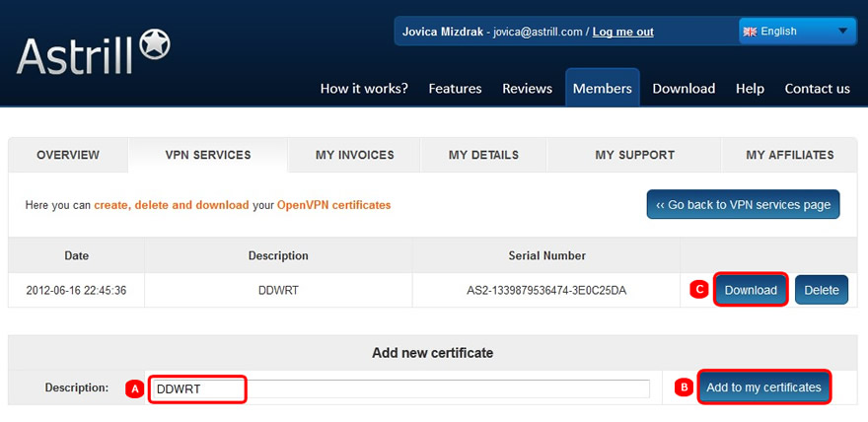Select serial number AS2-1339879536474-3E0C25DA
The width and height of the screenshot is (868, 422).
coord(546,290)
